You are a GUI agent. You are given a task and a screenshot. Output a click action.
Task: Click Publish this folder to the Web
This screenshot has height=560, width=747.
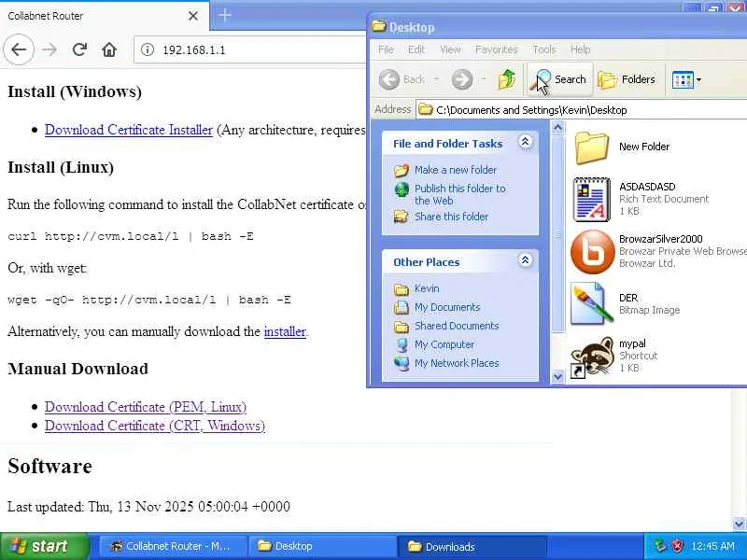coord(459,194)
